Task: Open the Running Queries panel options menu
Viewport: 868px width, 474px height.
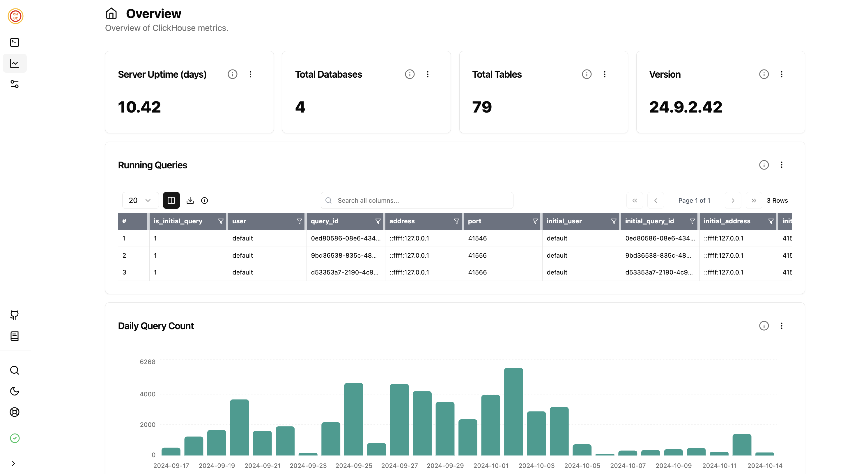Action: click(x=782, y=165)
